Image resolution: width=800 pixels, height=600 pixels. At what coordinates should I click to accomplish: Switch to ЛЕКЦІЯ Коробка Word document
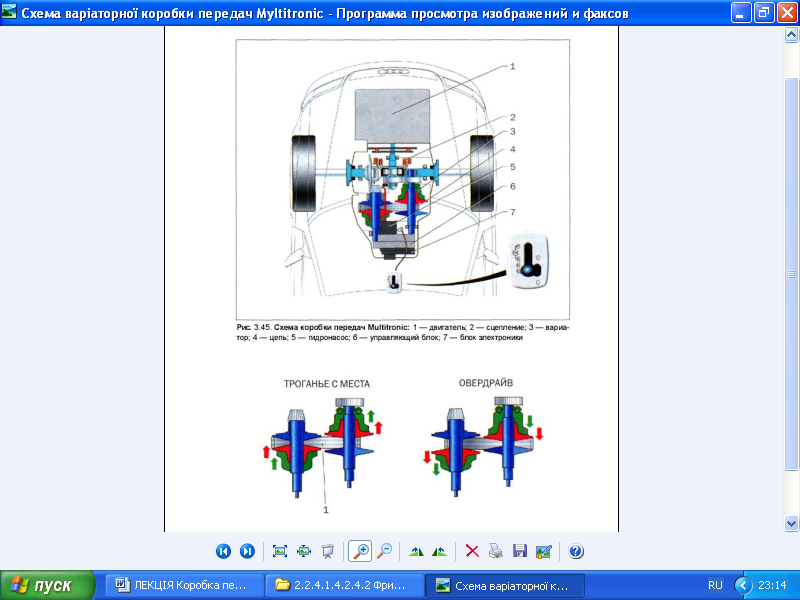tap(185, 585)
